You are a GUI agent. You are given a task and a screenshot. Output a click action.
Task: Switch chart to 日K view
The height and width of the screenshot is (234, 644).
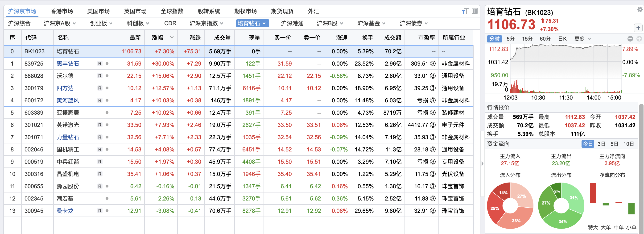point(562,39)
